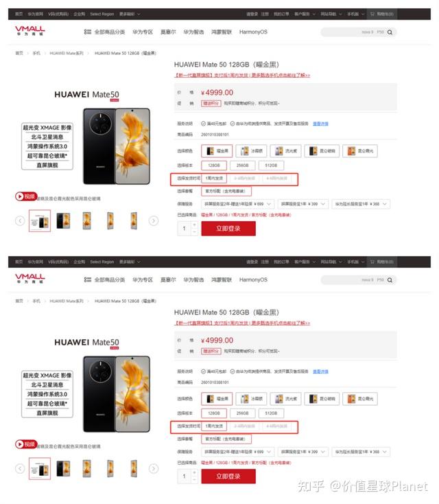Click the red promo link under the lower title
439x504 pixels.
click(242, 323)
